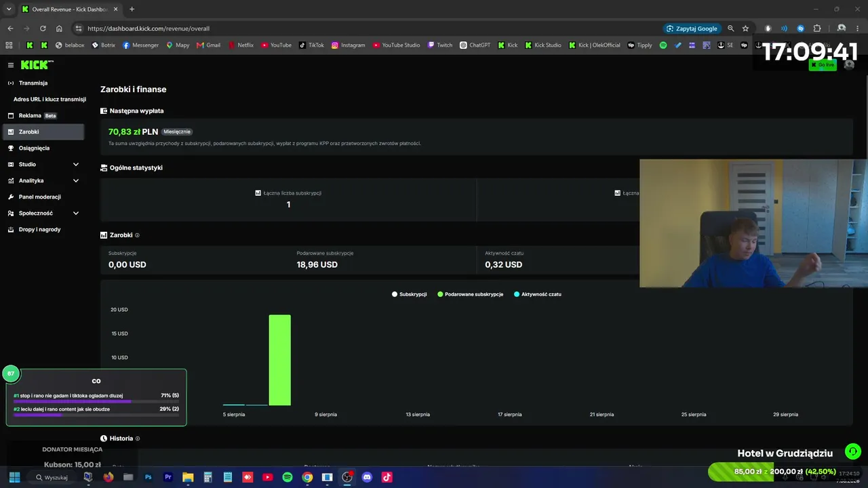Open the Twitch bookmark
This screenshot has width=868, height=488.
(x=440, y=45)
